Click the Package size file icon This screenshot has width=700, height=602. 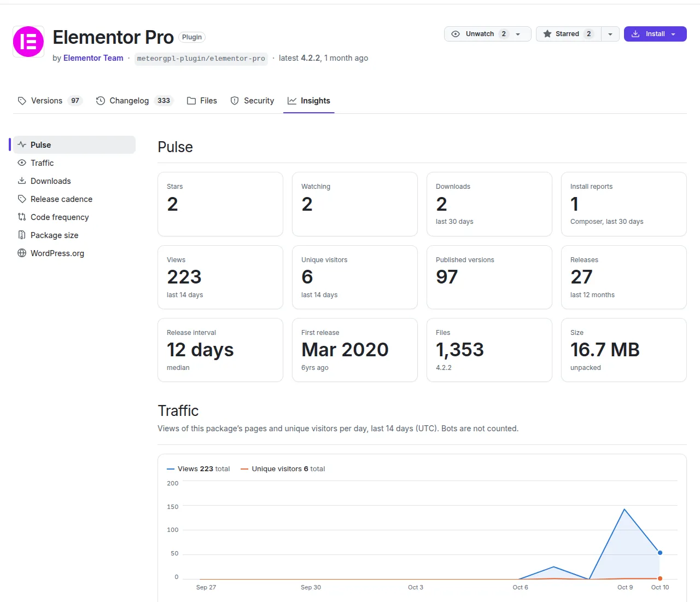point(22,235)
